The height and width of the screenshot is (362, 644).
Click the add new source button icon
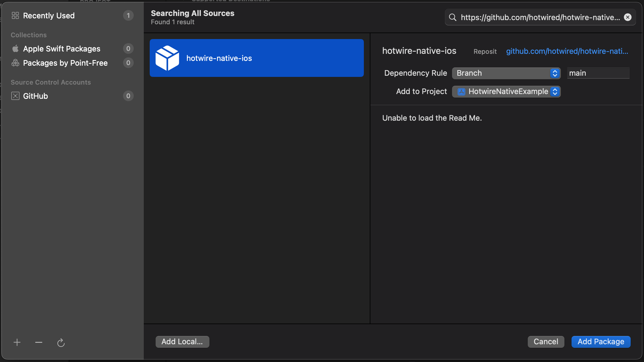coord(17,342)
